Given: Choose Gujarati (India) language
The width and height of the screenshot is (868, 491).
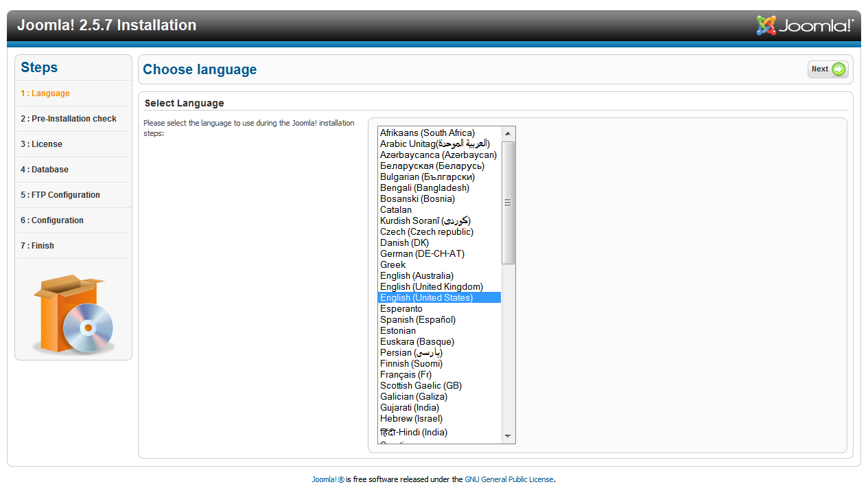Looking at the screenshot, I should pos(439,408).
